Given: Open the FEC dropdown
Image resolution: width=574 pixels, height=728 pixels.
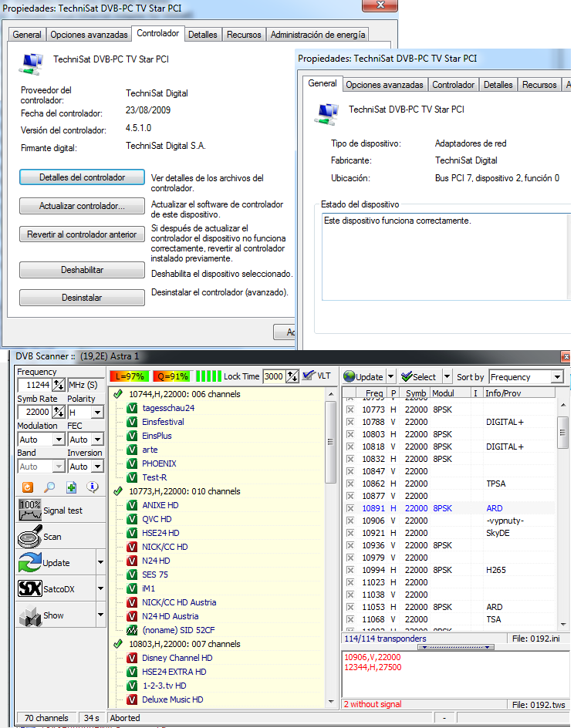Looking at the screenshot, I should point(97,439).
